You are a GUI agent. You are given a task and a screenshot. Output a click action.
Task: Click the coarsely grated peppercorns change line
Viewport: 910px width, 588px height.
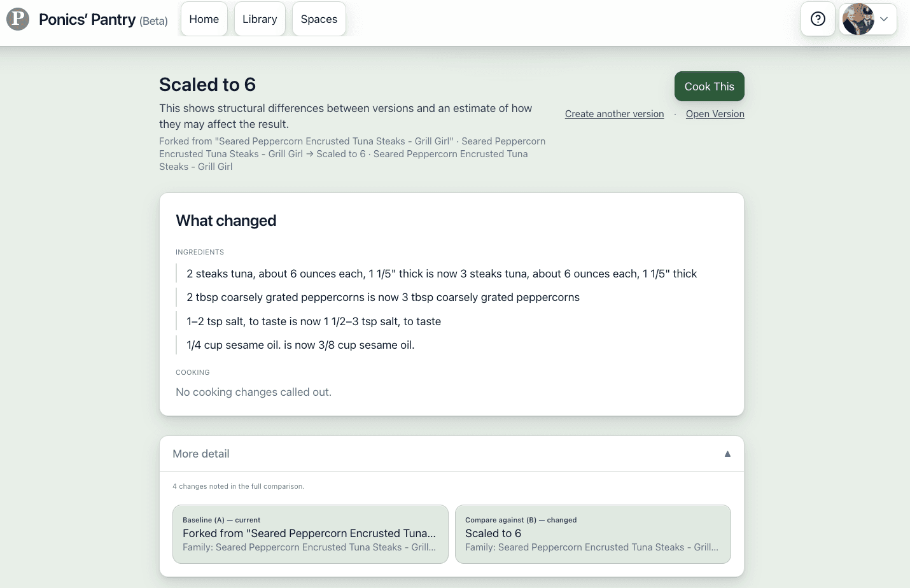tap(383, 297)
